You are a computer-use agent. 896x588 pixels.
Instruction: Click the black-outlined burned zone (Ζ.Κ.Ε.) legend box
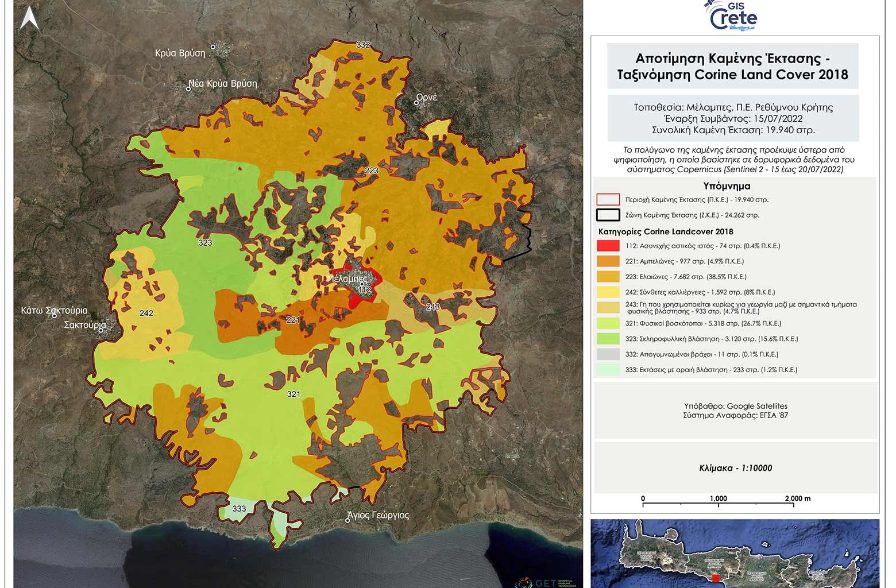point(608,215)
